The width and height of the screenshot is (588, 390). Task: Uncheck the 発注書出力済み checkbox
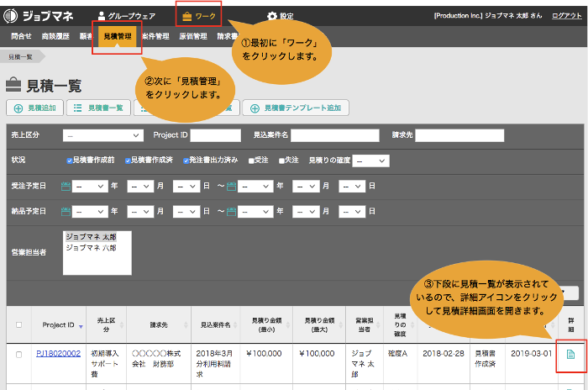186,161
